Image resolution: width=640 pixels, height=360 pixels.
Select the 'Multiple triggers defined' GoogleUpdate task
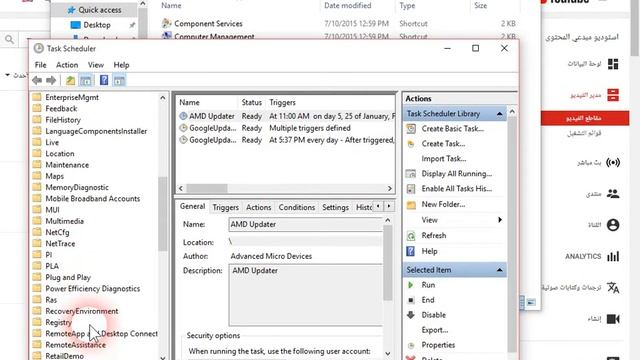click(286, 128)
